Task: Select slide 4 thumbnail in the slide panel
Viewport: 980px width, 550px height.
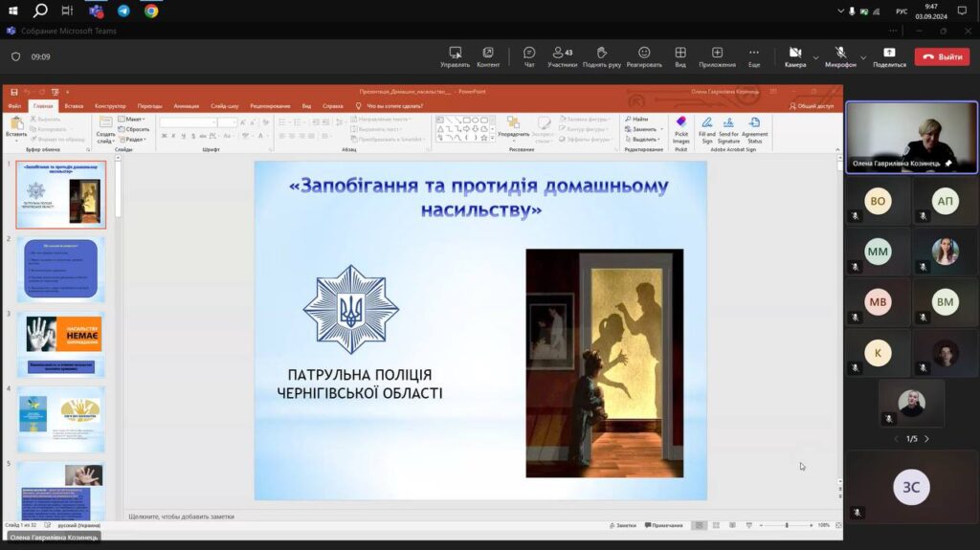Action: 60,419
